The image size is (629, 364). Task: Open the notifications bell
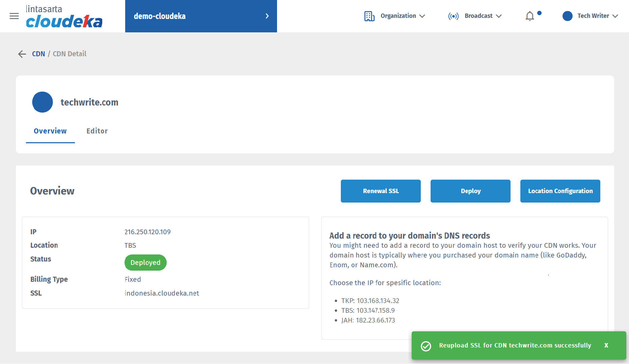(530, 16)
